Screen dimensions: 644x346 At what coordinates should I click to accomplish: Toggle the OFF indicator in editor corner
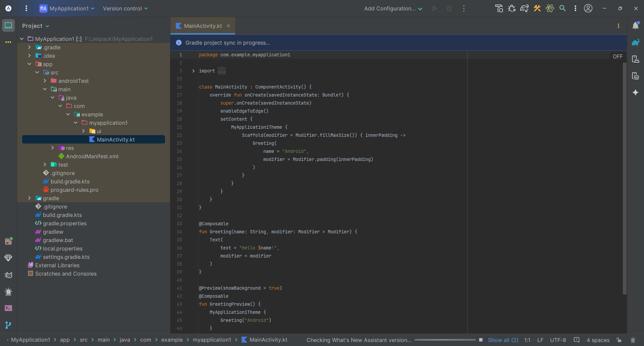618,56
